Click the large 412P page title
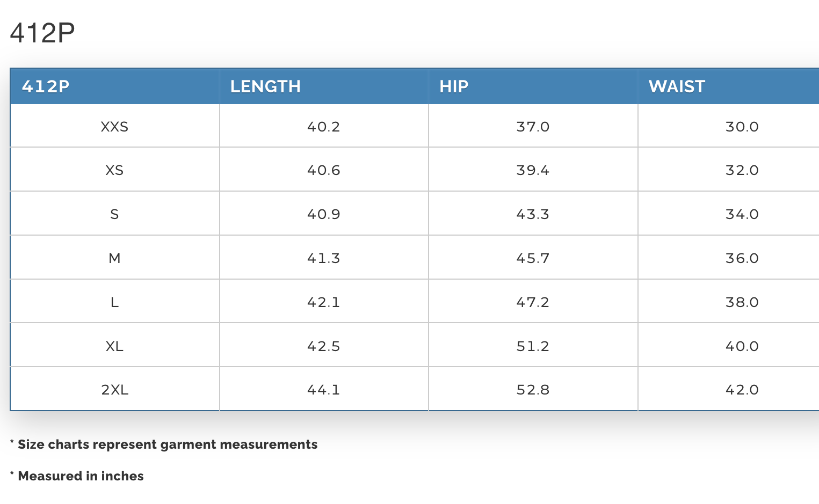 coord(42,33)
